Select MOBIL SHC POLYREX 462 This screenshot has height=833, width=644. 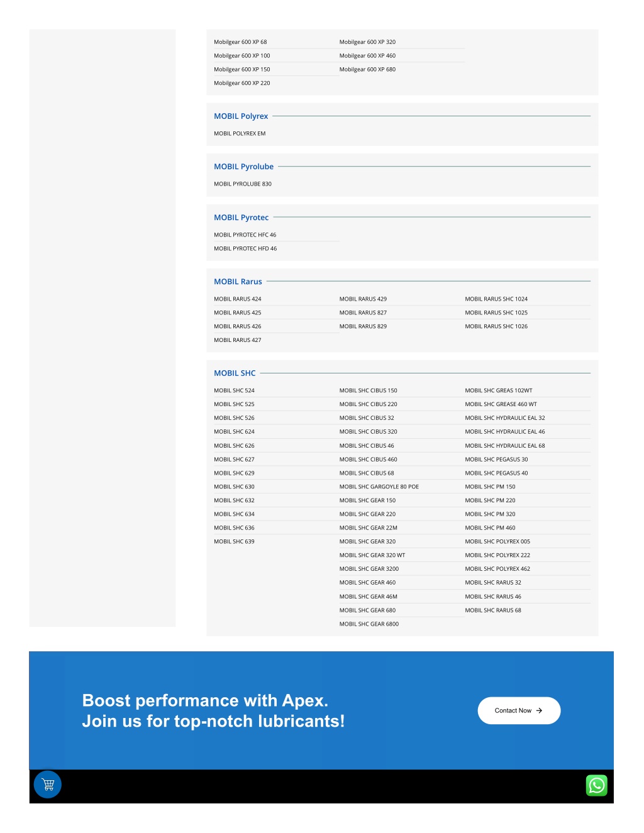point(497,569)
